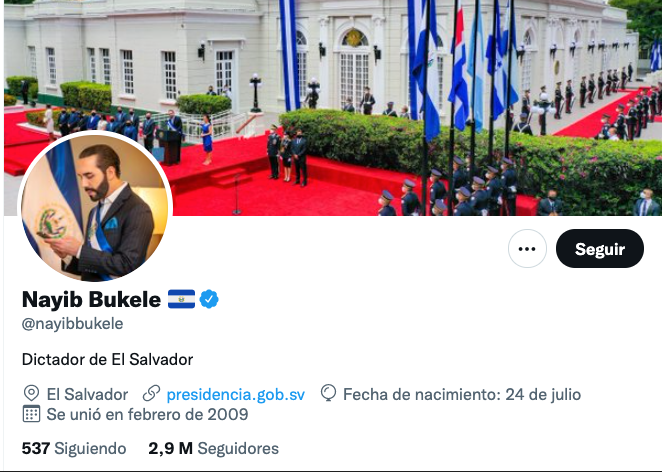Open the presidencia.gob.sv website link
The image size is (662, 472).
pyautogui.click(x=236, y=394)
